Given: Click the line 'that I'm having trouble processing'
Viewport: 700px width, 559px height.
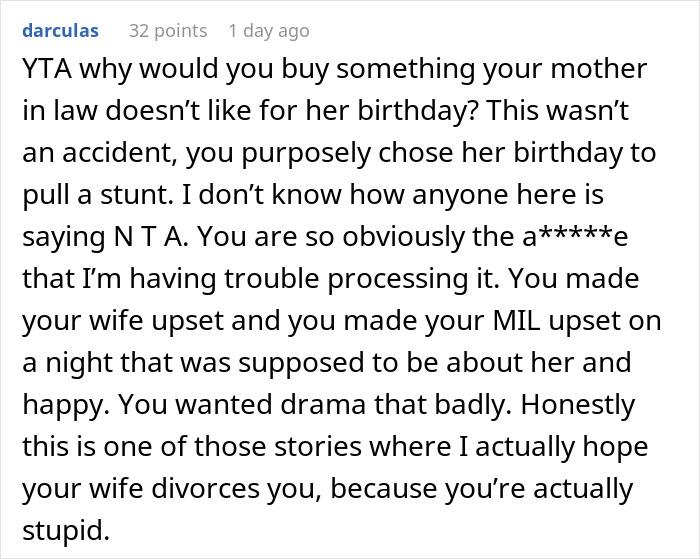Looking at the screenshot, I should [300, 276].
